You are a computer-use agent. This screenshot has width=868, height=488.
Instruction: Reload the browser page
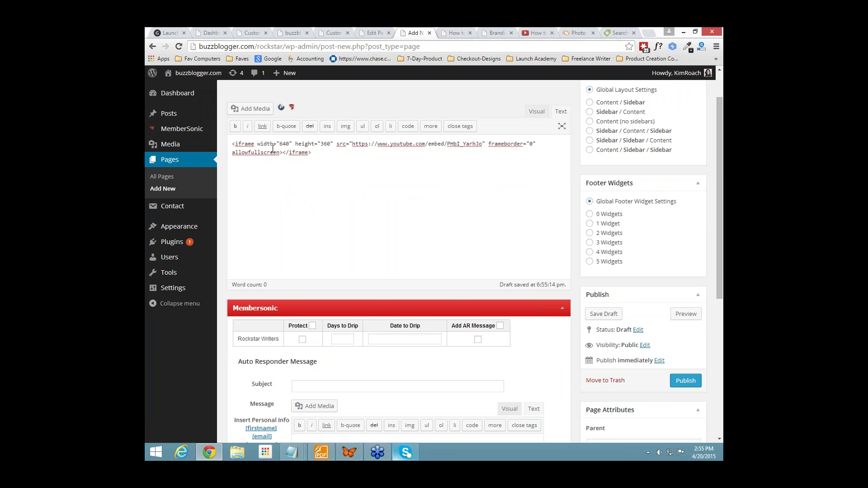179,46
